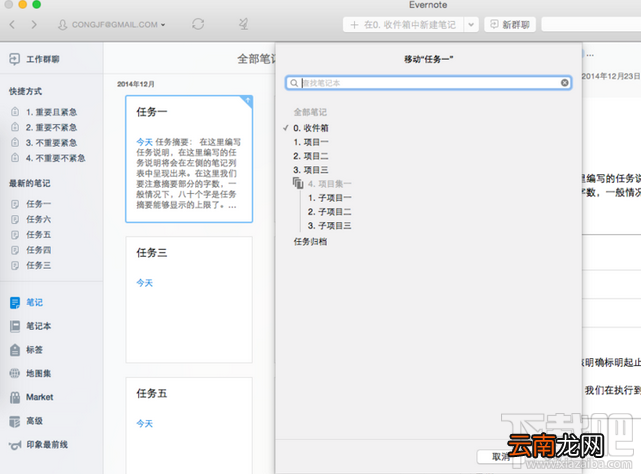Click the 快捷方式 section heading
This screenshot has width=641, height=474.
click(x=25, y=91)
